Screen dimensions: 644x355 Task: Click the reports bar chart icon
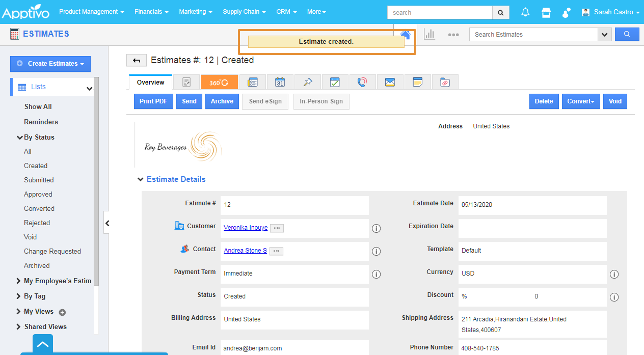[x=430, y=34]
